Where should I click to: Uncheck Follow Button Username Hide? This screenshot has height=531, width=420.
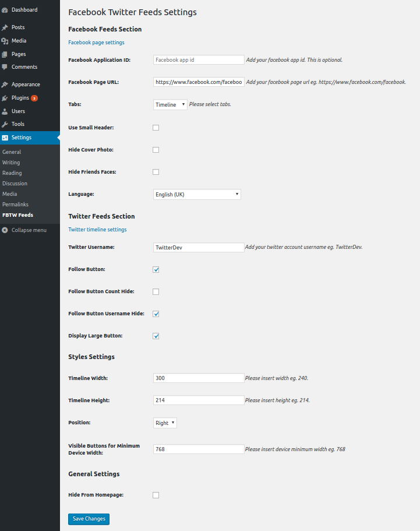click(156, 314)
